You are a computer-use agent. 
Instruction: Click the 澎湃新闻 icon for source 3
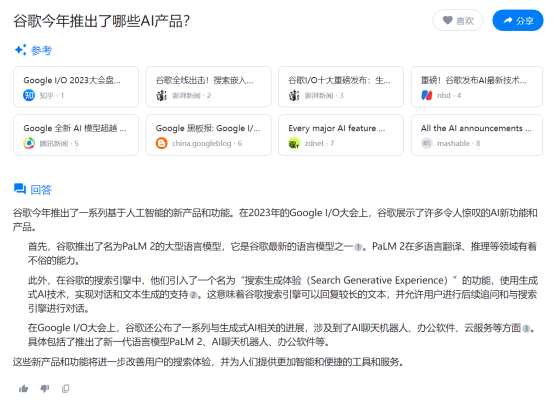(294, 95)
